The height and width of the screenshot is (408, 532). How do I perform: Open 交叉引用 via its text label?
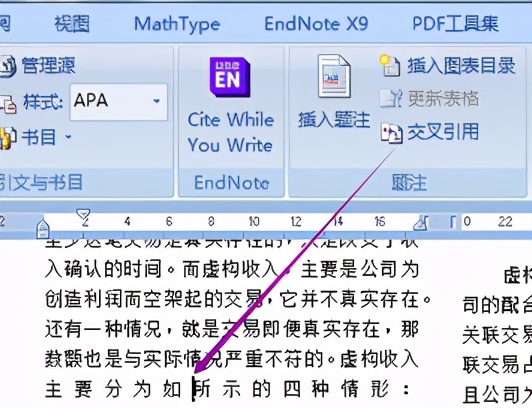443,132
